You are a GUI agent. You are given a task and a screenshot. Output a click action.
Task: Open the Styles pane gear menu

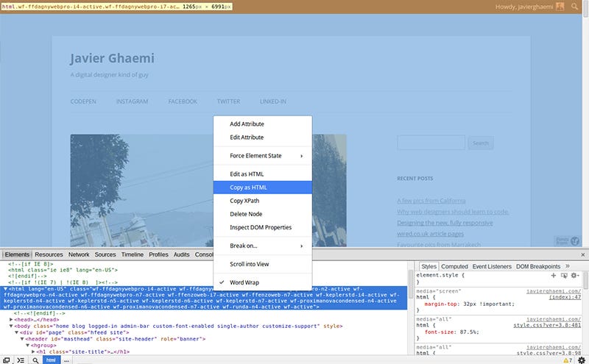coord(574,276)
